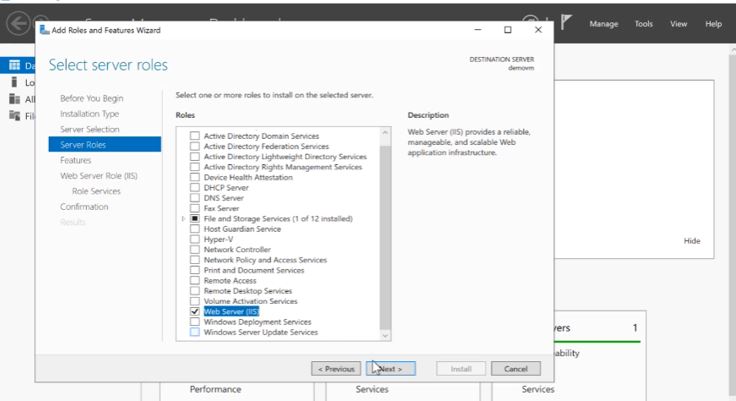Check Network Policy and Access Services
Image resolution: width=736 pixels, height=401 pixels.
(195, 260)
